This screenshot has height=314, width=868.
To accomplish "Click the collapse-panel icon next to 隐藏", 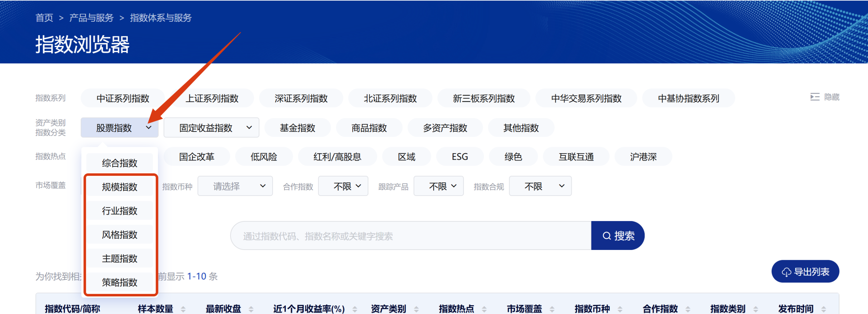I will coord(815,97).
